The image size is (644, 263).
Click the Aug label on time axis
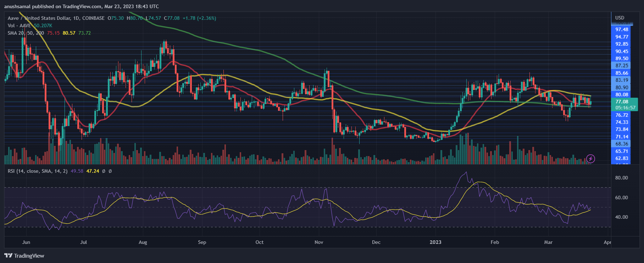click(143, 242)
